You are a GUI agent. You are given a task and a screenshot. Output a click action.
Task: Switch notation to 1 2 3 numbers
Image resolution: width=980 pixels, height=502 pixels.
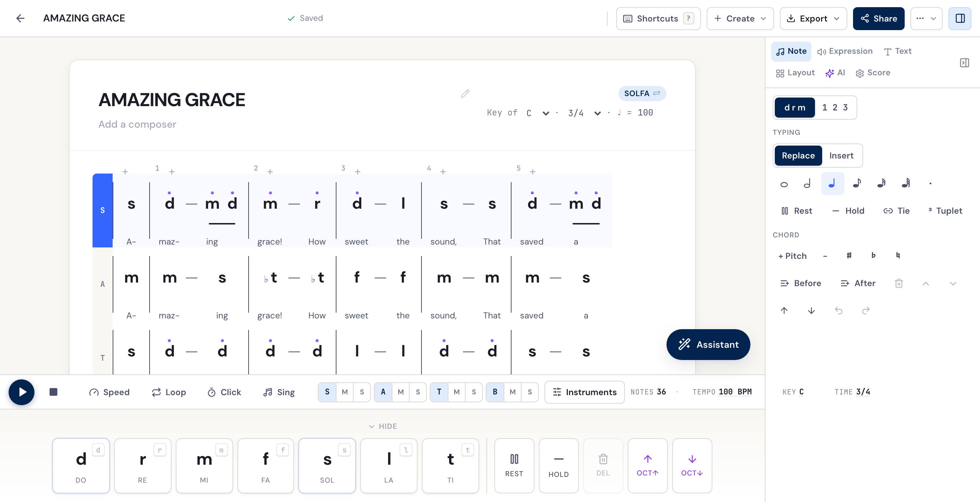tap(835, 108)
